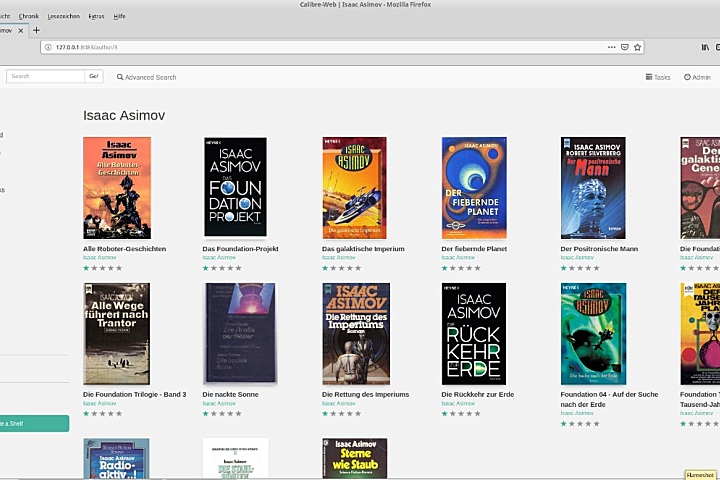Close the current browser tab
Image resolution: width=720 pixels, height=480 pixels.
[x=22, y=30]
